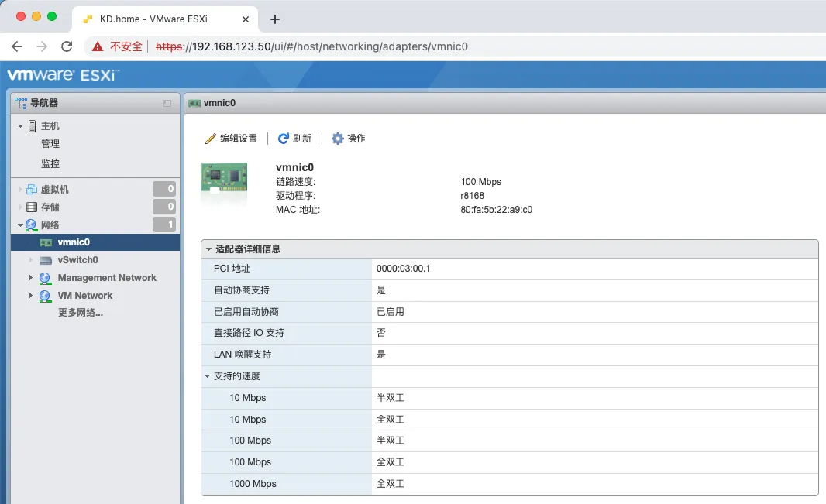
Task: Click 刷新 (Refresh) in the toolbar
Action: click(294, 139)
